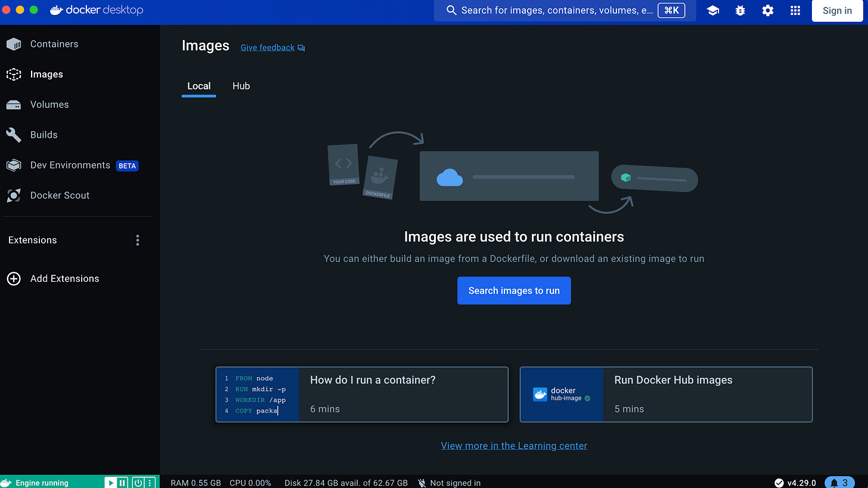Select the Volumes sidebar label
Screen dimensions: 868x488
49,105
